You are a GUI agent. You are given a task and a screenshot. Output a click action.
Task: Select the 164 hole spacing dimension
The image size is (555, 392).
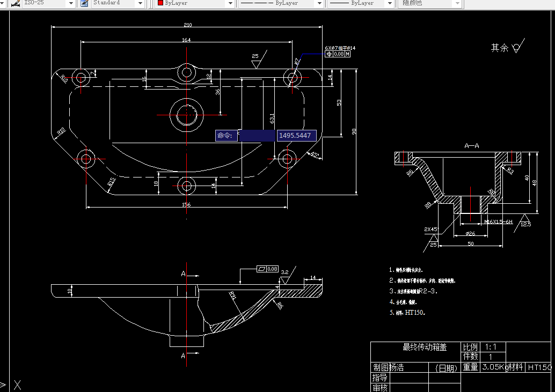pyautogui.click(x=186, y=40)
